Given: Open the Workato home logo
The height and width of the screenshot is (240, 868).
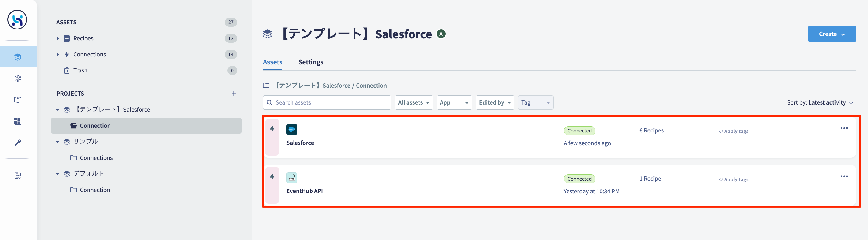Looking at the screenshot, I should [18, 20].
